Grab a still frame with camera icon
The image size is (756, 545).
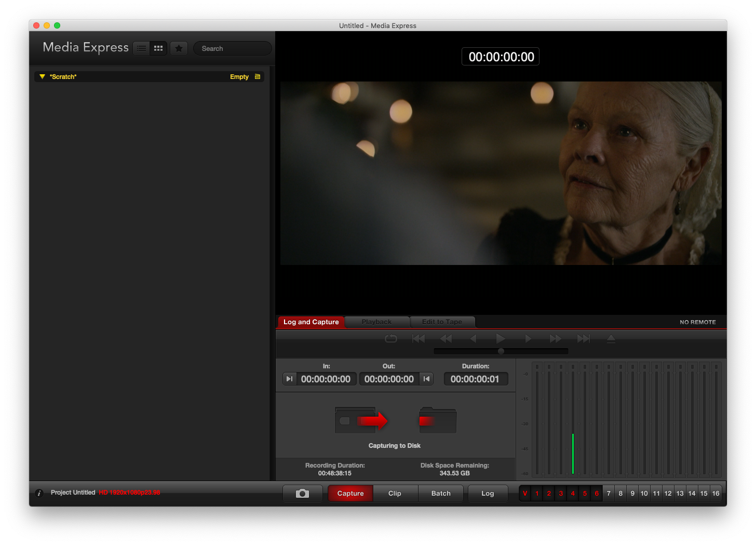[x=302, y=494]
